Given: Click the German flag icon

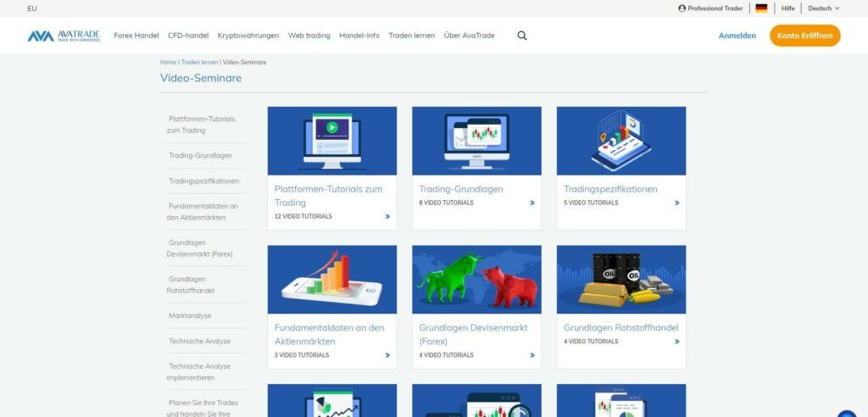Looking at the screenshot, I should 762,8.
